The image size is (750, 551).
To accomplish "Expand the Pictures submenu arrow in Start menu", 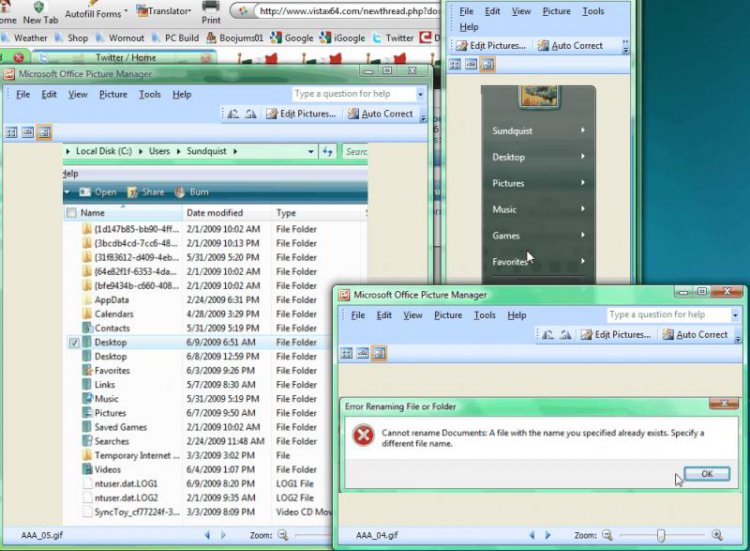I will 583,183.
